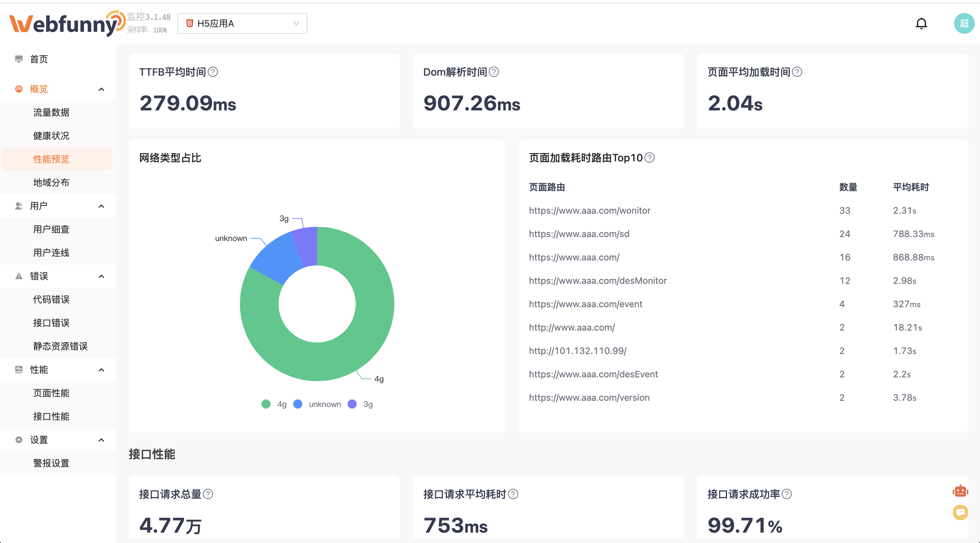980x543 pixels.
Task: Click the 数量 column header
Action: tap(848, 187)
